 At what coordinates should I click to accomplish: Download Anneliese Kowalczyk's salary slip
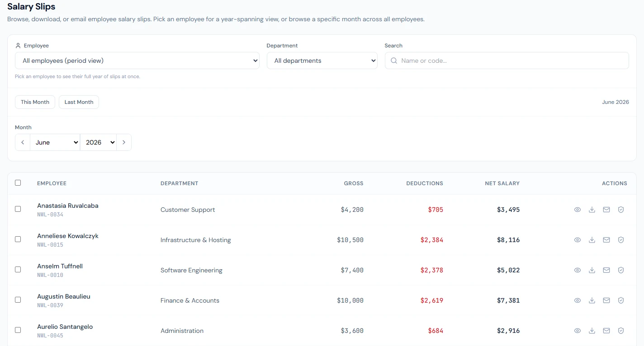click(x=592, y=240)
